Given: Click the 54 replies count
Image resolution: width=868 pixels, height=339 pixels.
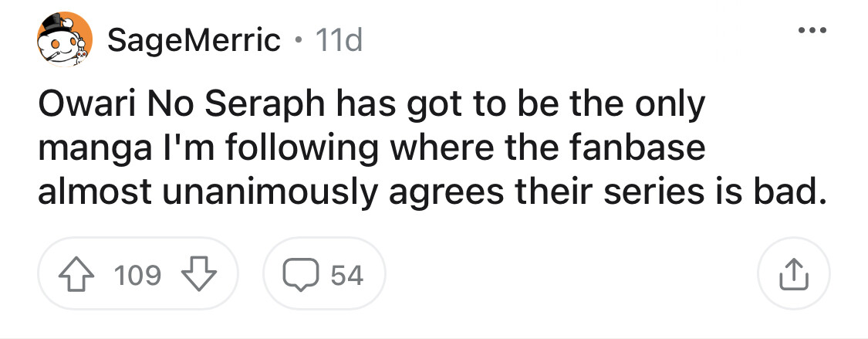Looking at the screenshot, I should 347,275.
